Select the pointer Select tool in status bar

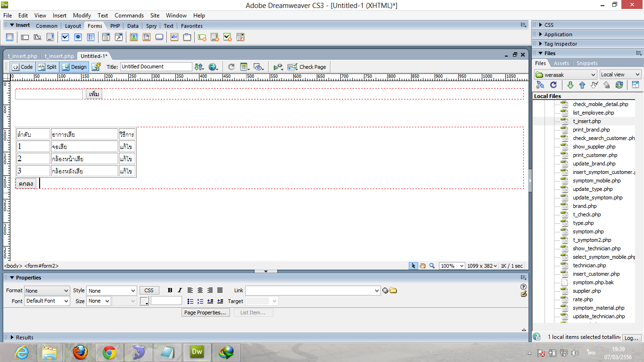(x=413, y=266)
